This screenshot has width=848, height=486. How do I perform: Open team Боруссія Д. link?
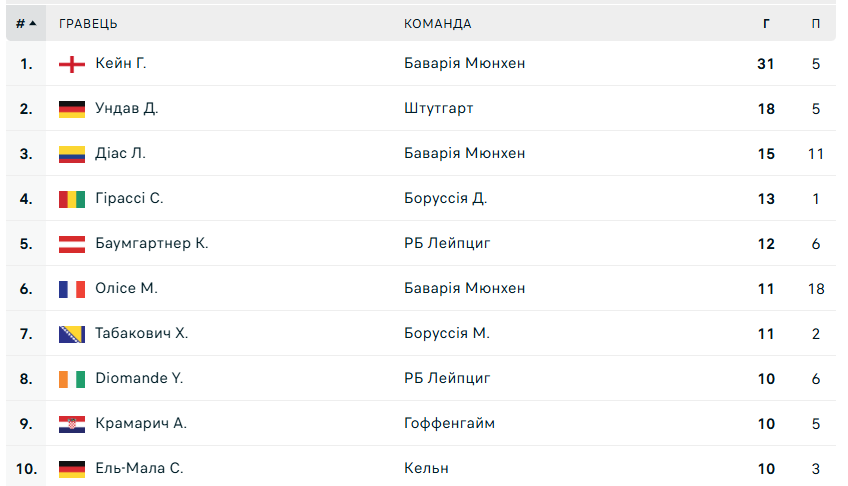pyautogui.click(x=446, y=198)
